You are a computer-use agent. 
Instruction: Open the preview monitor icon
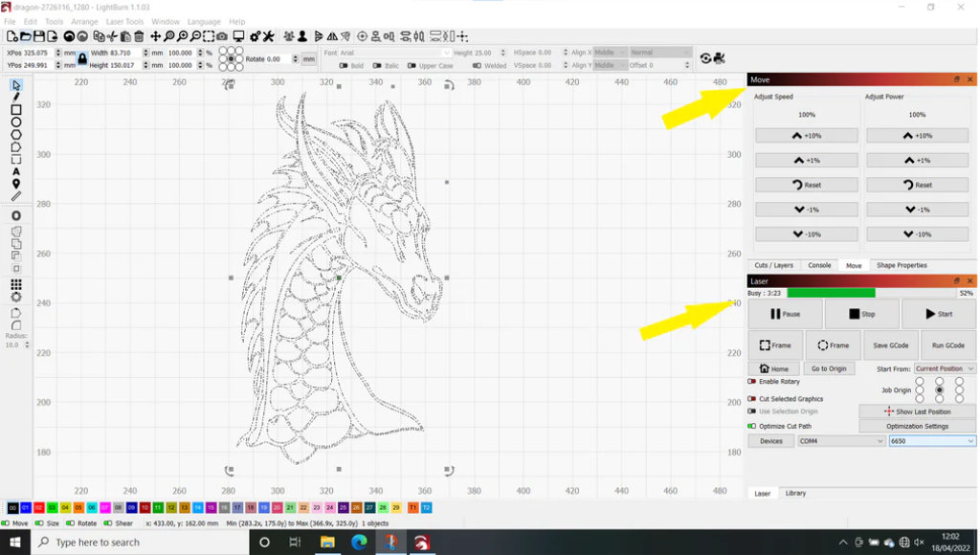coord(238,37)
